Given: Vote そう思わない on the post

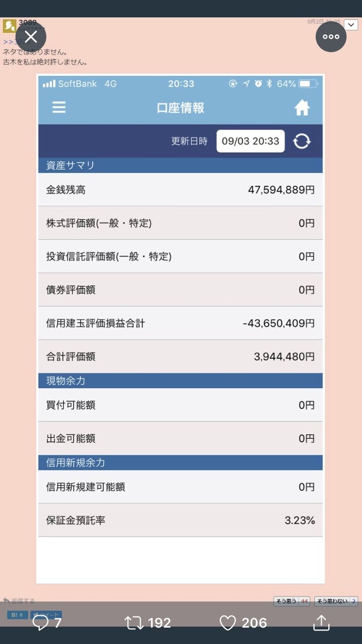Looking at the screenshot, I should (336, 602).
